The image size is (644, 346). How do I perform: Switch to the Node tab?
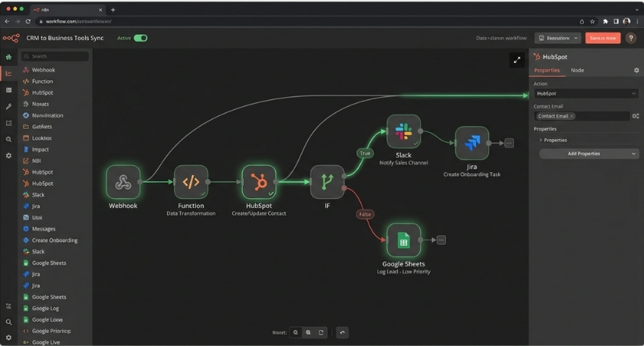point(577,71)
